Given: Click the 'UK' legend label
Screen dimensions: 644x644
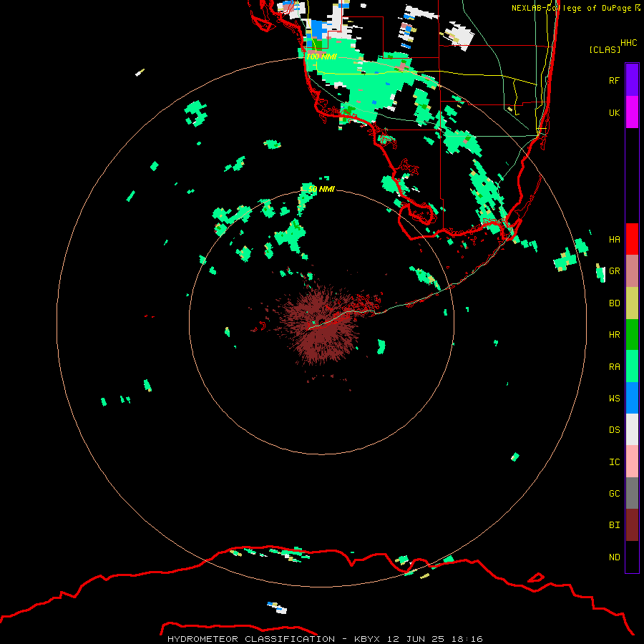Looking at the screenshot, I should click(614, 112).
